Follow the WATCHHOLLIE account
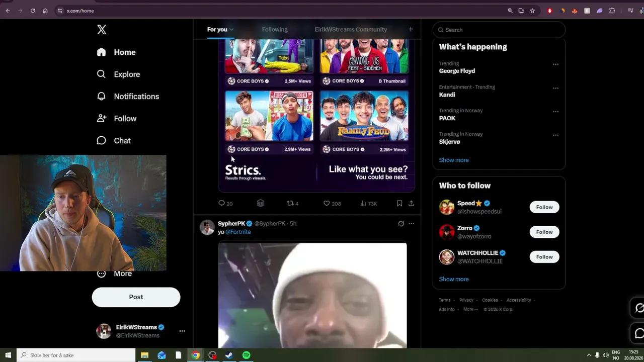The width and height of the screenshot is (644, 362). (x=544, y=257)
